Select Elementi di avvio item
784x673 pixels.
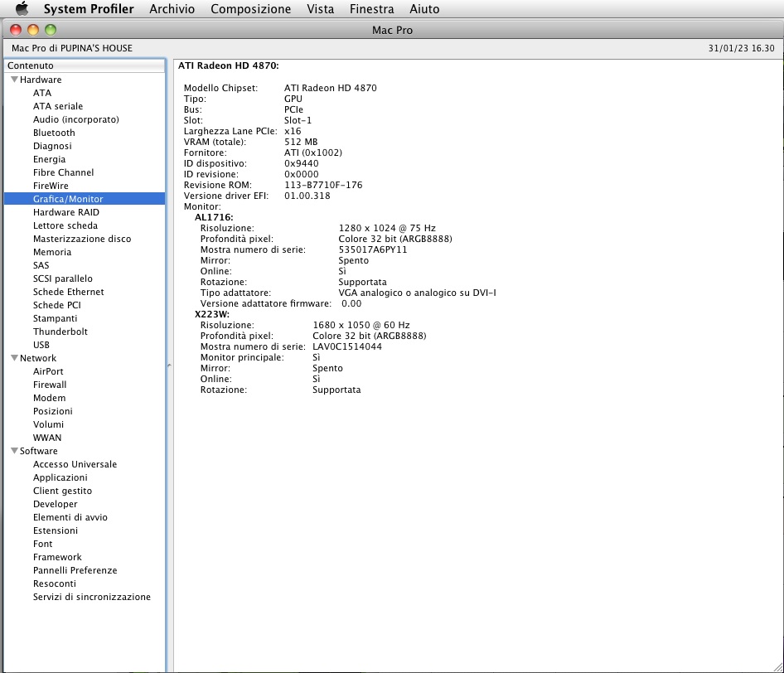point(70,517)
